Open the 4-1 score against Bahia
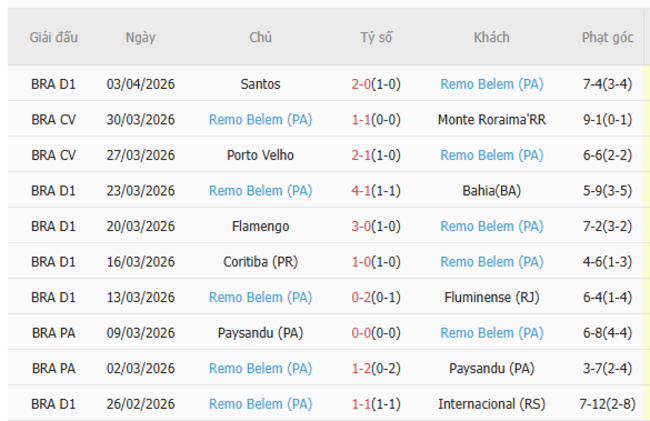This screenshot has height=421, width=650. coord(362,191)
